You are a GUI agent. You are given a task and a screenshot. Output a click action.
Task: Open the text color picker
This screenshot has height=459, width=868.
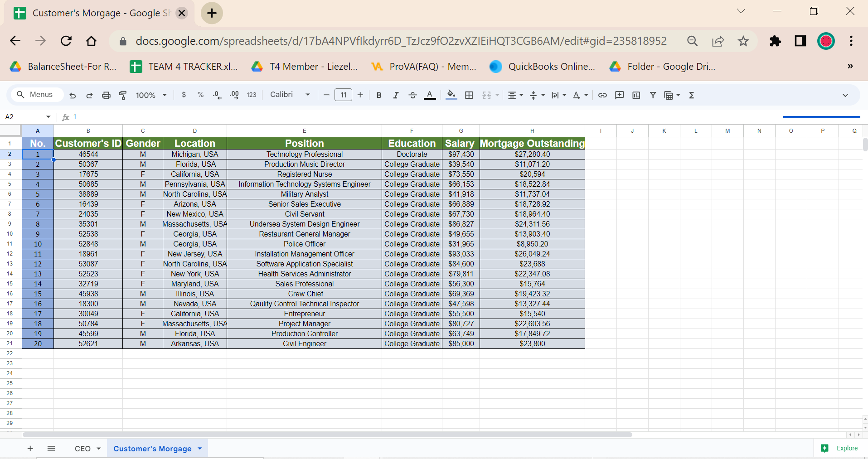430,95
